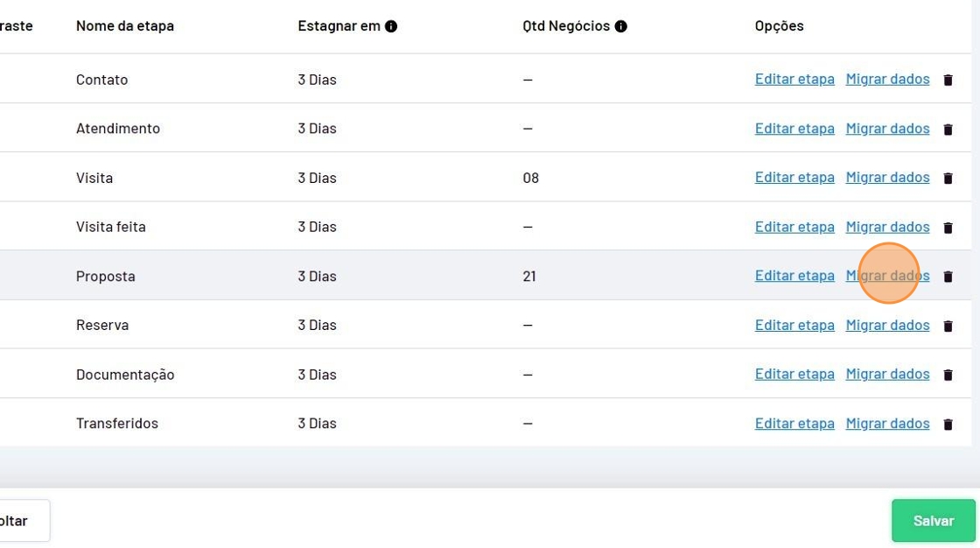Screen dimensions: 980x548
Task: Remove the Visita stage via trash icon
Action: tap(948, 179)
